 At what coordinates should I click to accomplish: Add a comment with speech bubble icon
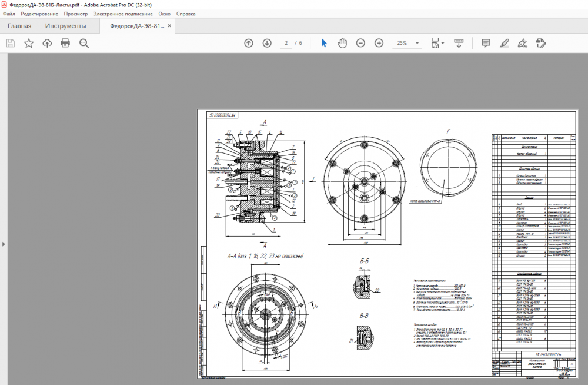486,43
